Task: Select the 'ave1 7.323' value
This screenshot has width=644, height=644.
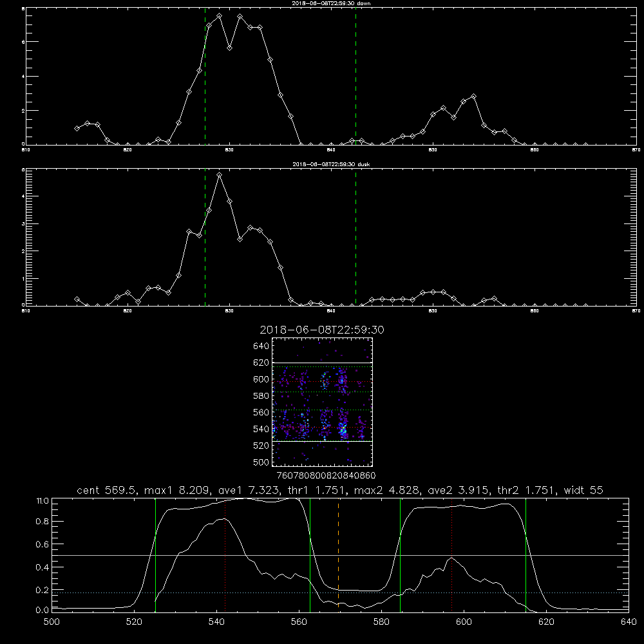Action: (x=251, y=490)
